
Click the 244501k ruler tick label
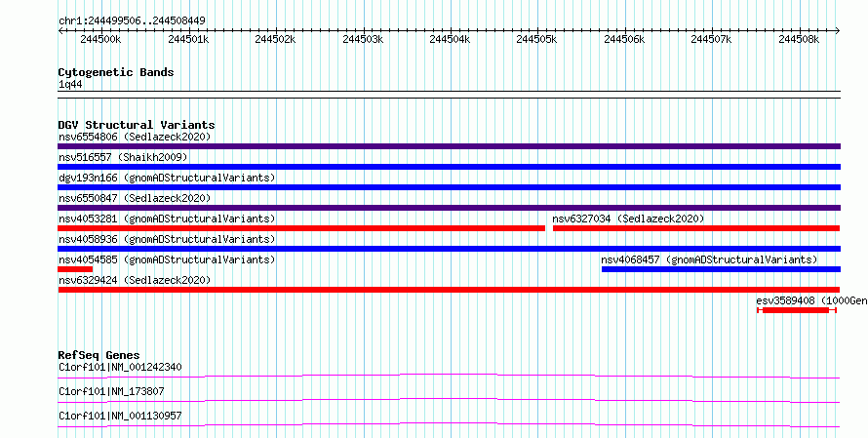pos(187,39)
